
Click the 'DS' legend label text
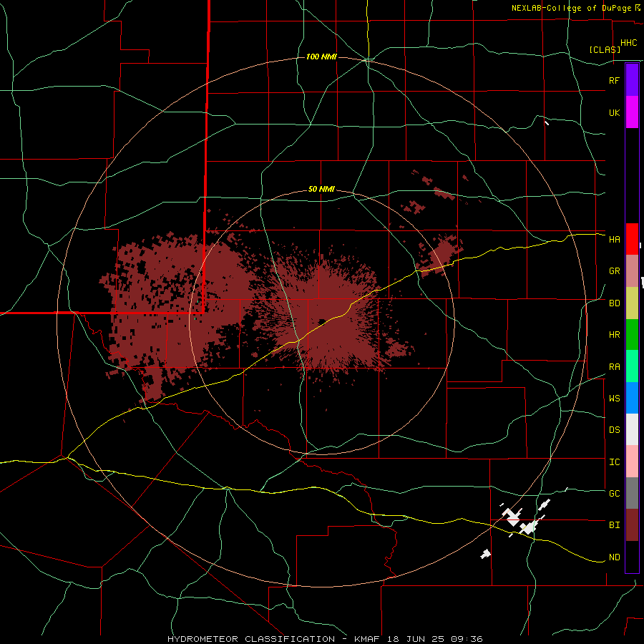click(615, 430)
